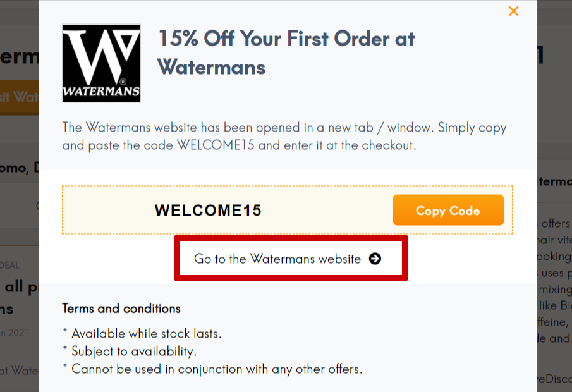The image size is (572, 392).
Task: Click the Copy Code button
Action: pos(448,210)
